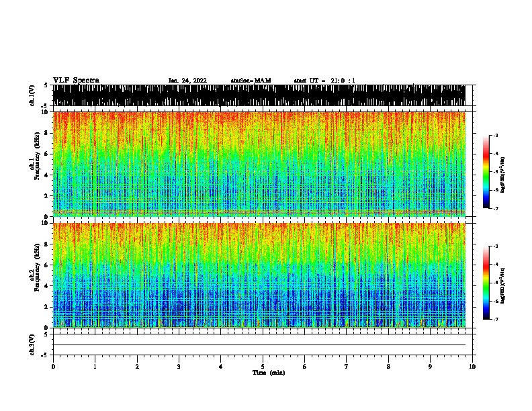532x411 pixels.
Task: Click the ch.1 frequency axis "8" tick label
Action: pos(46,133)
